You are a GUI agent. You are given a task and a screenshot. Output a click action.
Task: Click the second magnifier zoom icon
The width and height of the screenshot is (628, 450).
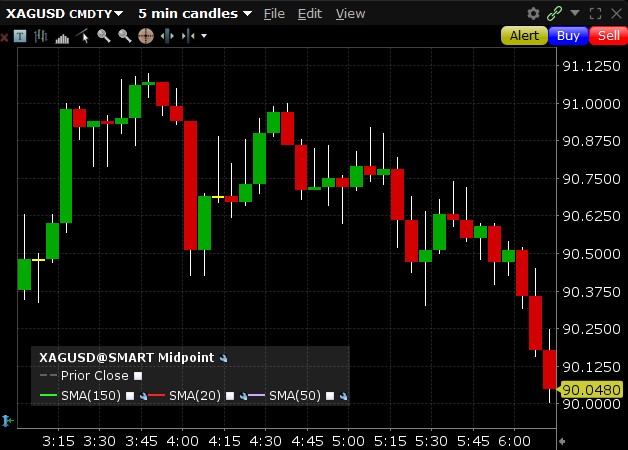[x=125, y=36]
